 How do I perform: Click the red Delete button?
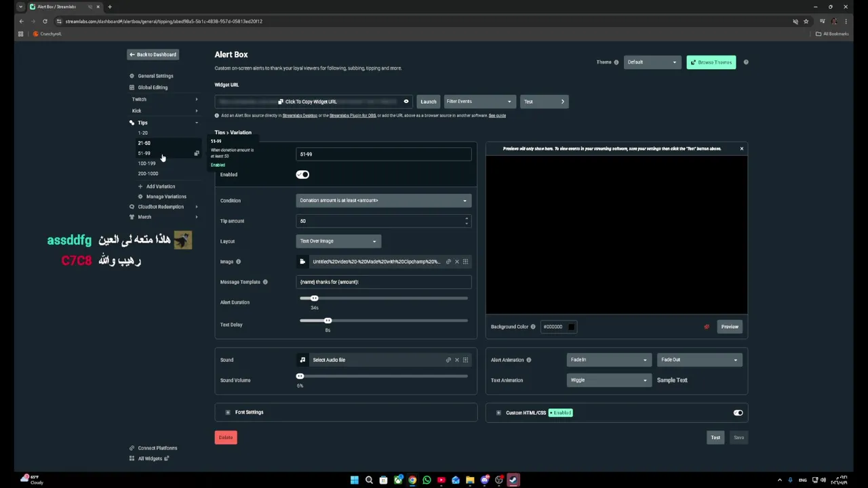[x=226, y=437]
